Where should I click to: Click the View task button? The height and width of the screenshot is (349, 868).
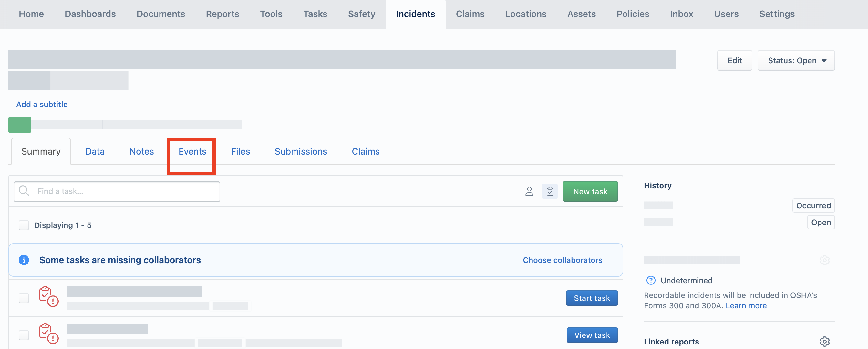point(592,335)
